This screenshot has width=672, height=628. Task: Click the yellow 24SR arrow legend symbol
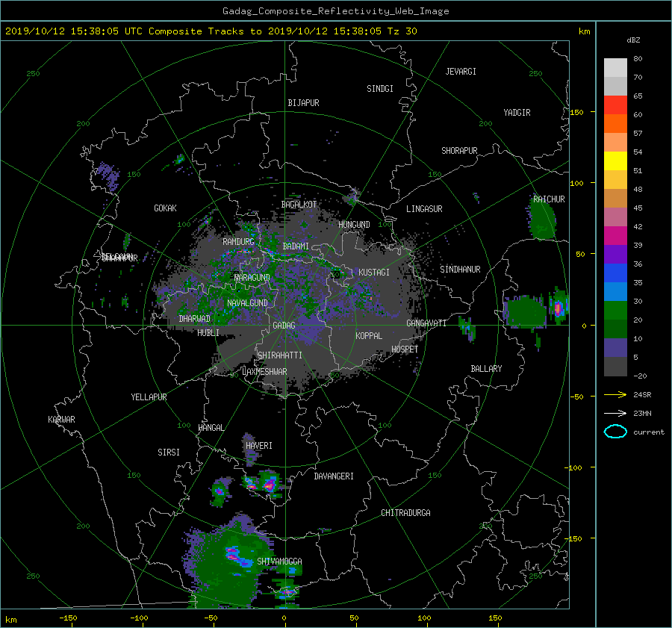pos(615,394)
